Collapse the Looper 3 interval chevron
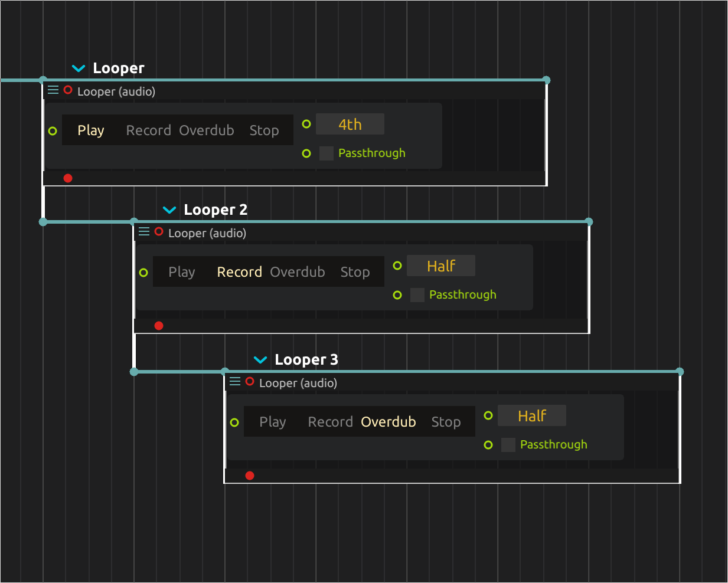 (x=260, y=360)
